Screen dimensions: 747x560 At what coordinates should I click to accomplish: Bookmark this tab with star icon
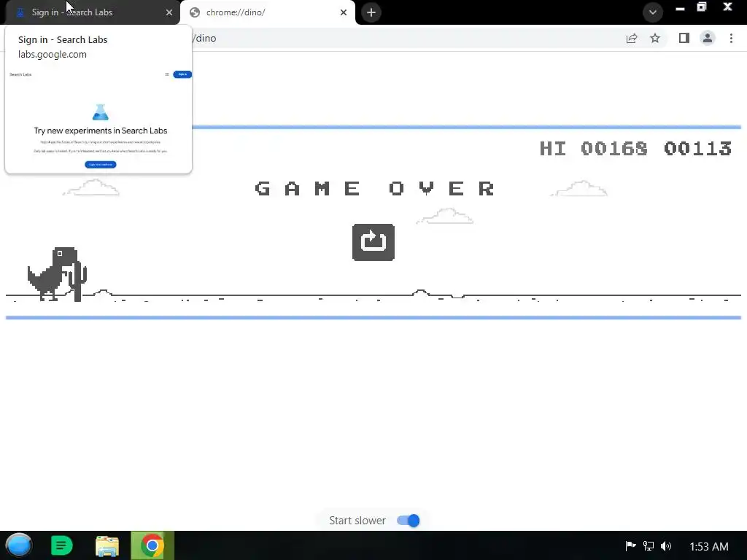tap(655, 38)
